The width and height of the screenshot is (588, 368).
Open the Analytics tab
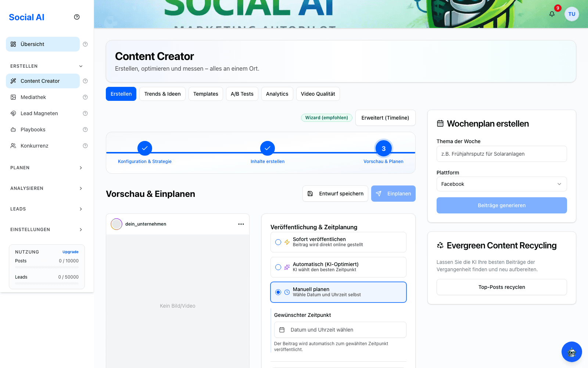tap(277, 94)
